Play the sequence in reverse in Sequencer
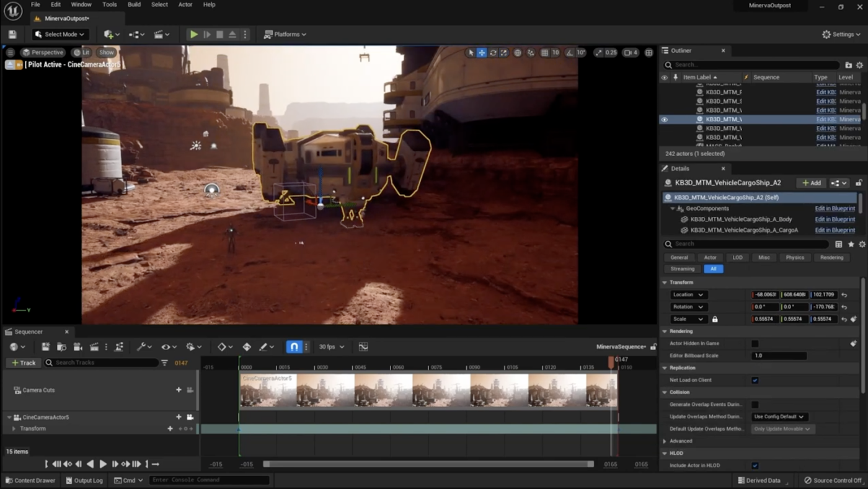The width and height of the screenshot is (868, 489). tap(91, 464)
